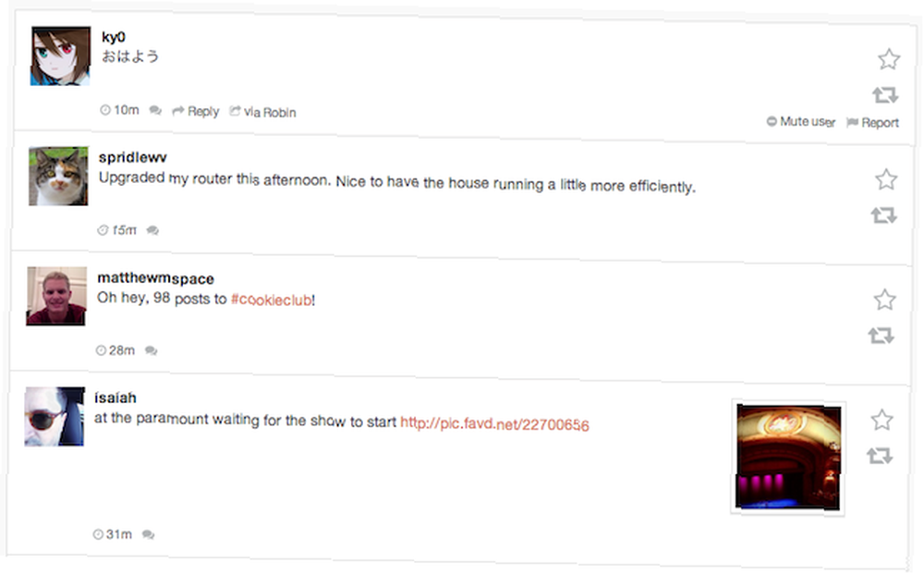Repost spridlewv's router post

[x=884, y=215]
